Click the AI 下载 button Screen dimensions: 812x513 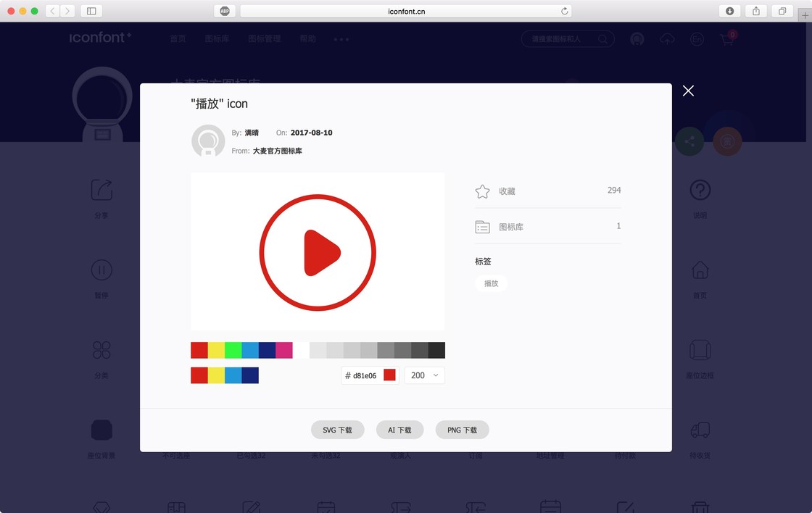click(x=399, y=430)
